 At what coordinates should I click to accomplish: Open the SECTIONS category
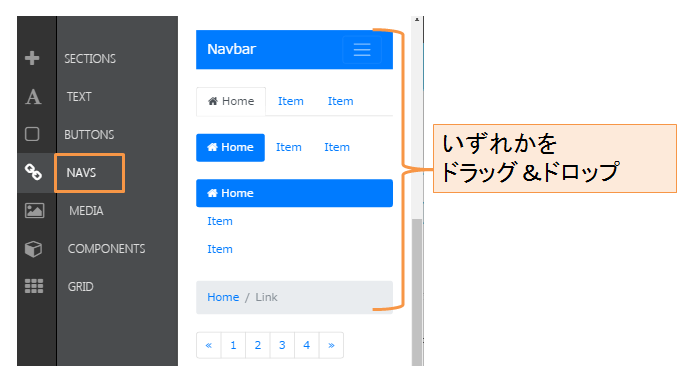click(90, 59)
